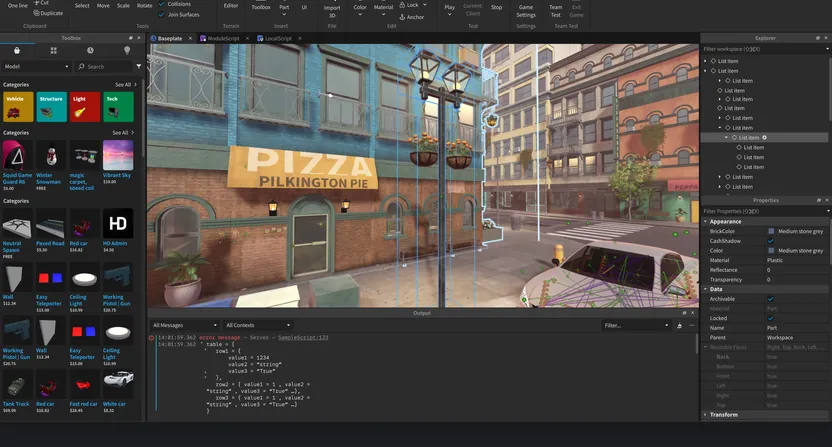Click the Filter workspace field
The width and height of the screenshot is (832, 447).
tap(764, 49)
